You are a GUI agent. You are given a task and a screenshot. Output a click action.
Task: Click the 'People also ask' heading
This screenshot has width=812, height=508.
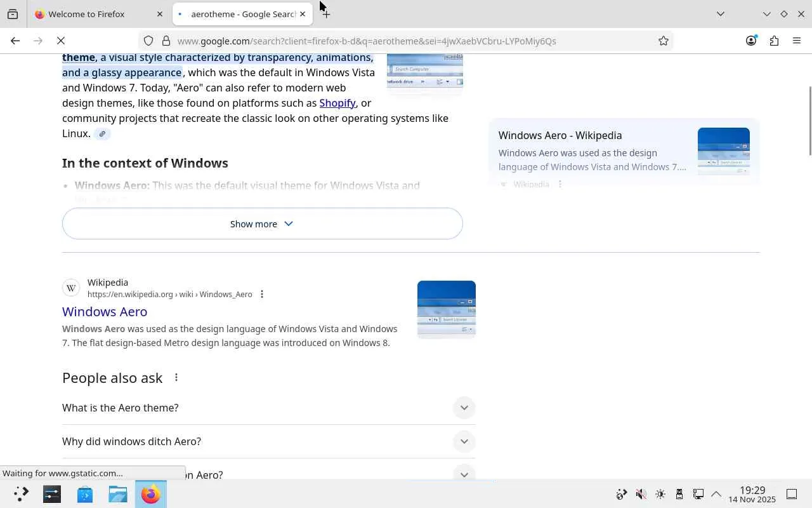pyautogui.click(x=112, y=378)
